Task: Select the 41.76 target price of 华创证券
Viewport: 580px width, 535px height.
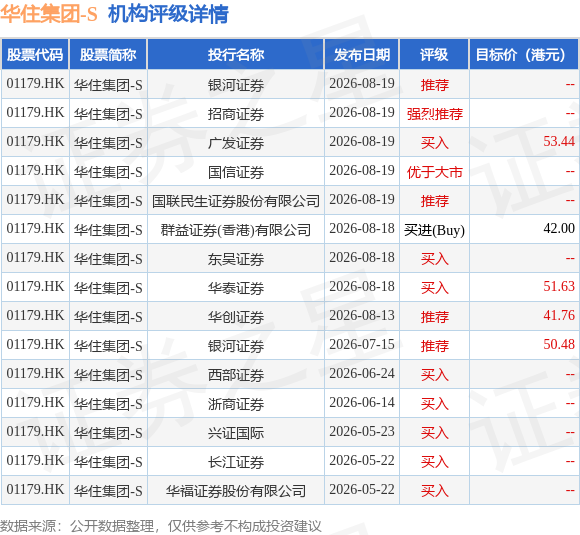Action: (x=559, y=315)
